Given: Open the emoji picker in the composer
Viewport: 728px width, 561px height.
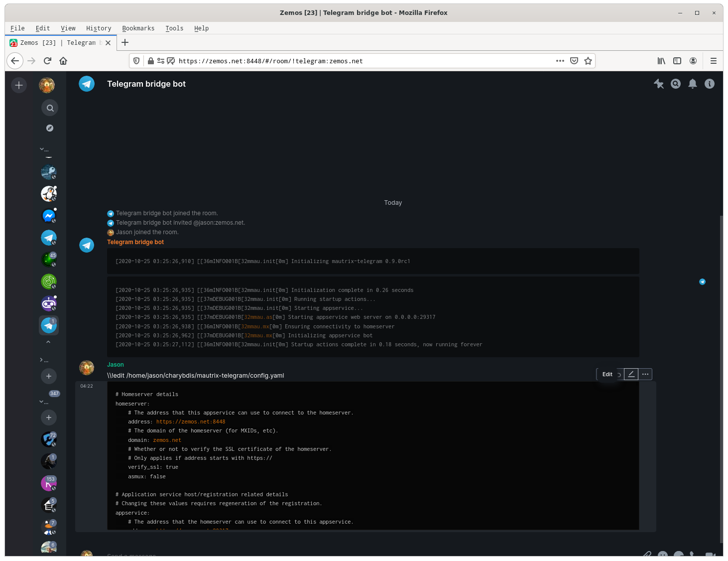Looking at the screenshot, I should tap(662, 555).
